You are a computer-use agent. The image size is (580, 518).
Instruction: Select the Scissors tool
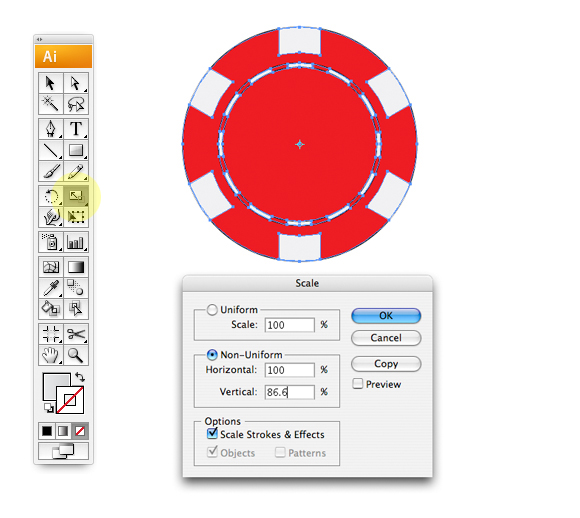click(x=76, y=334)
